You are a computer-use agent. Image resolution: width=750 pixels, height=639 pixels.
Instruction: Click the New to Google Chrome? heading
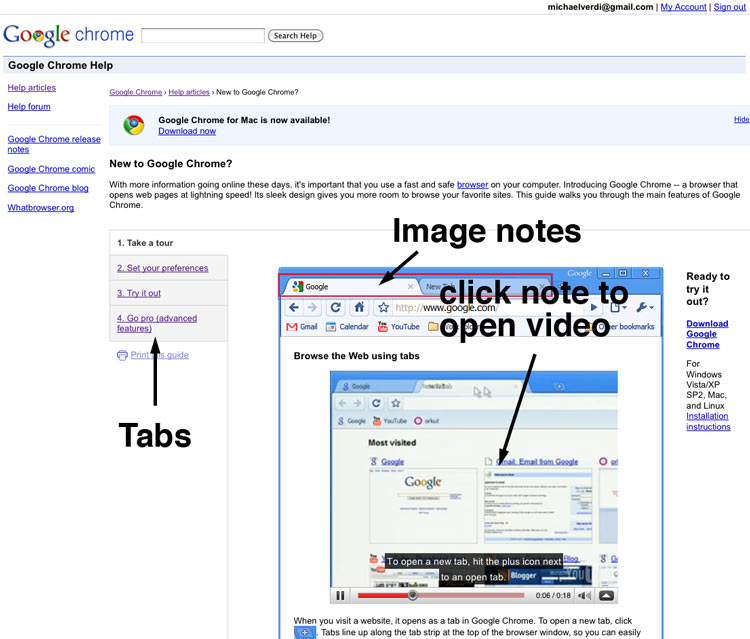click(x=171, y=164)
